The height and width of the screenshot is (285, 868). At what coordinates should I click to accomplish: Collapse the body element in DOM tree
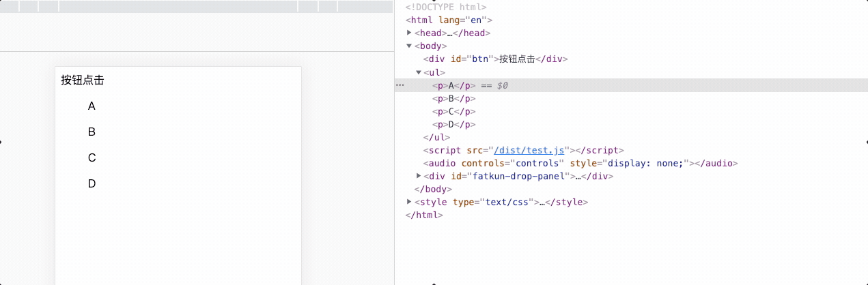(409, 46)
